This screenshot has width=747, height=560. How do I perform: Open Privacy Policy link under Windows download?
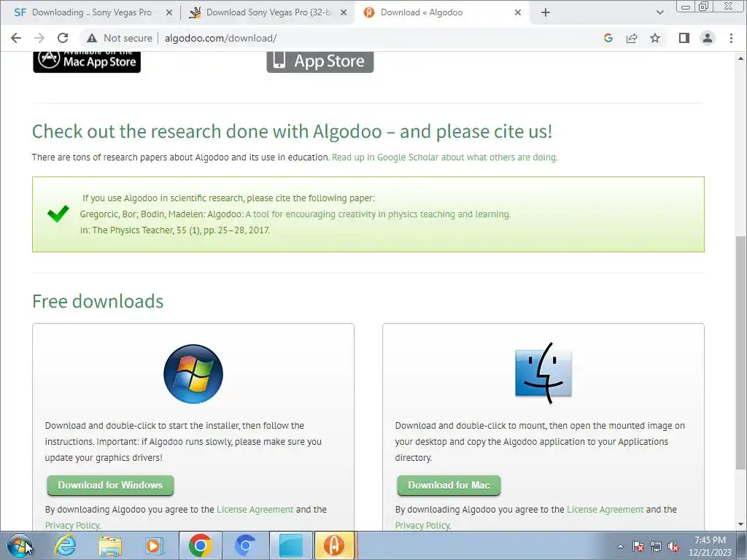coord(72,525)
